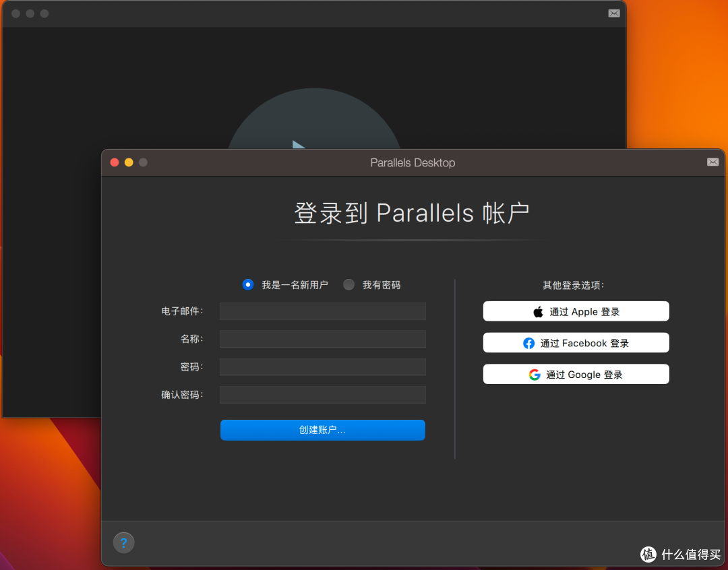Open help with the question mark icon
Viewport: 728px width, 570px height.
(124, 542)
